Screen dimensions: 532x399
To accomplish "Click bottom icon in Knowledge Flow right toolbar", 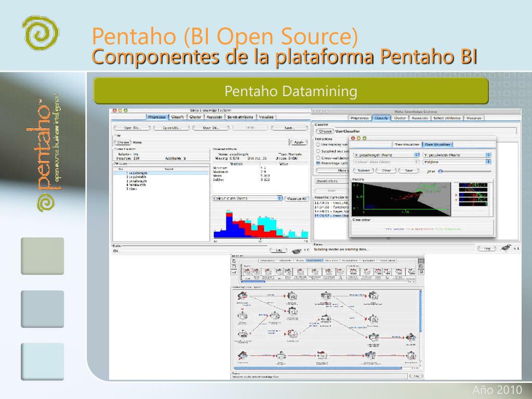I will (421, 272).
